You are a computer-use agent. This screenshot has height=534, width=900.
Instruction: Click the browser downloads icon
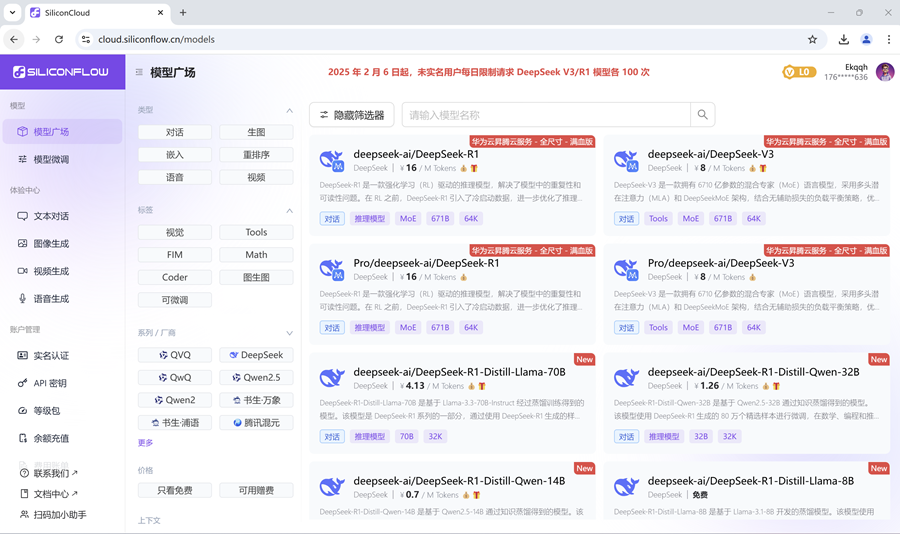843,40
